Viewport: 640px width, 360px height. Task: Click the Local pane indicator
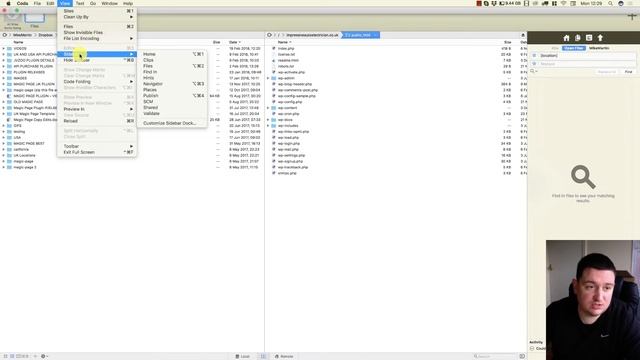pos(242,356)
